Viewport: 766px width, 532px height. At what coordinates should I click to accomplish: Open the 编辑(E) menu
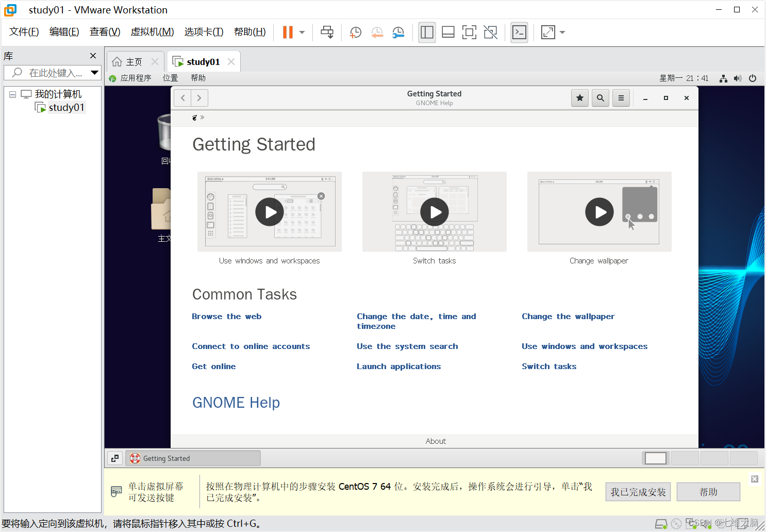64,32
